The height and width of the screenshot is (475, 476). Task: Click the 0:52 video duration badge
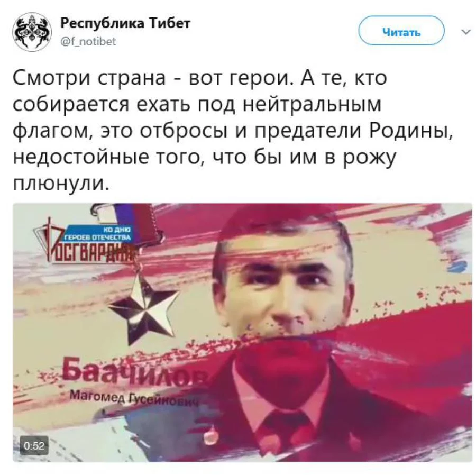[x=34, y=445]
